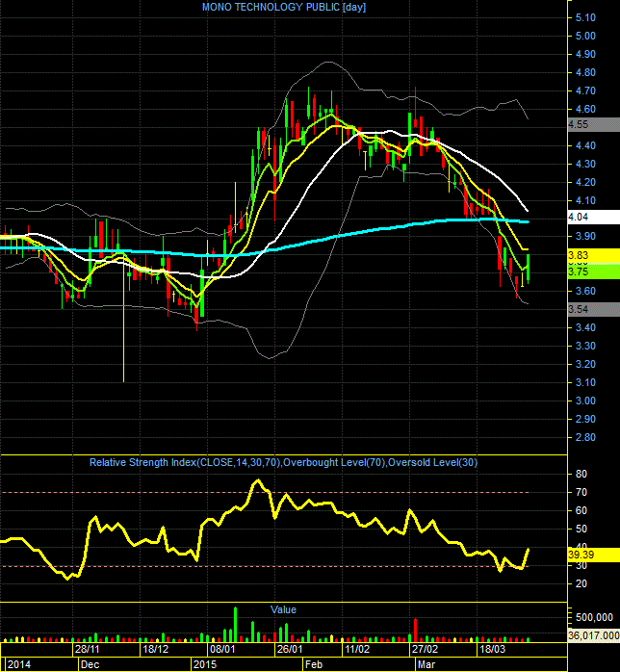This screenshot has width=620, height=672.
Task: Select the white 4.04 price tag
Action: pos(593,217)
